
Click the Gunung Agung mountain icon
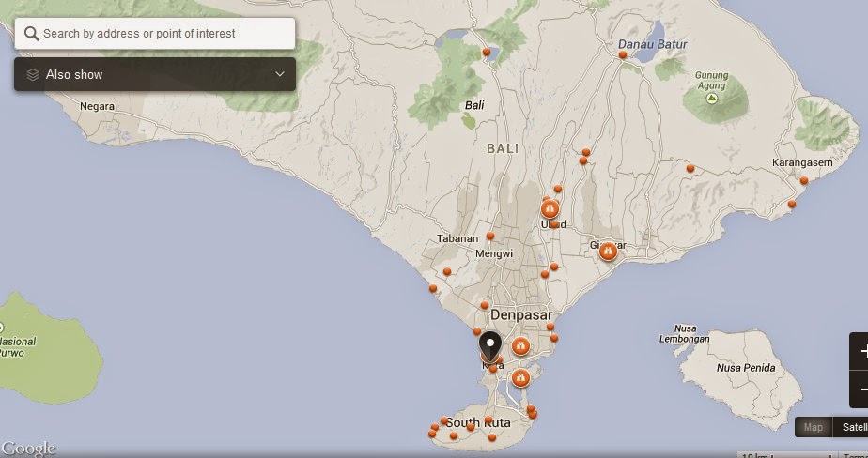[x=712, y=99]
